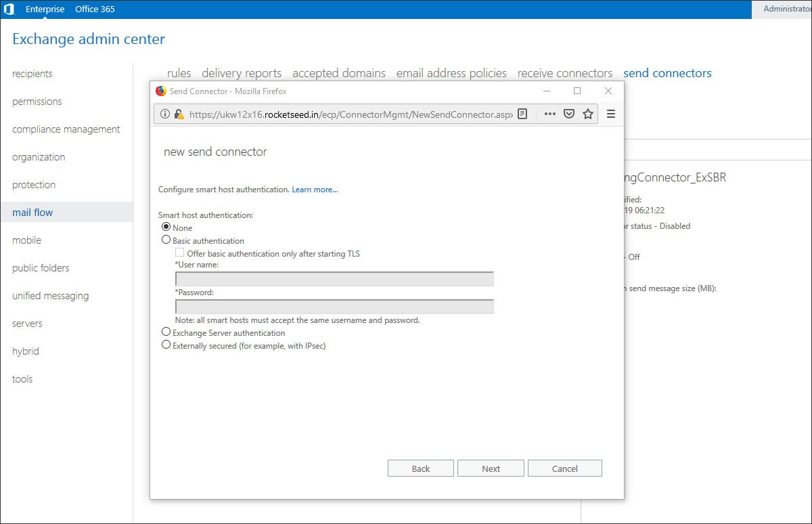Go to recipients in sidebar

[32, 74]
